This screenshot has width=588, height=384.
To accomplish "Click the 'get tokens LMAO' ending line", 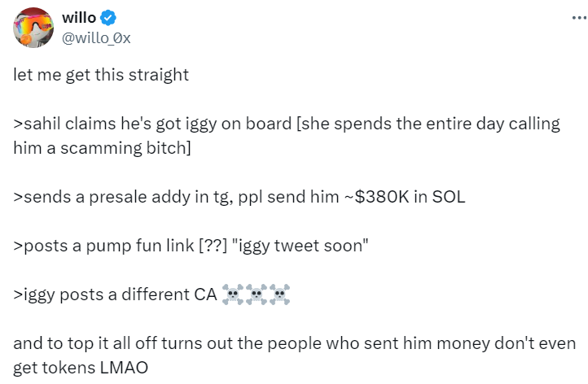I will click(81, 368).
